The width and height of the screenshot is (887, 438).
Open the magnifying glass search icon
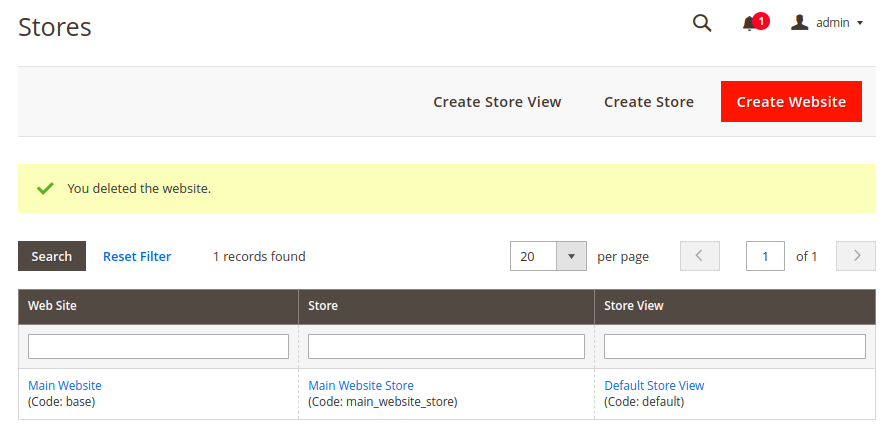click(702, 23)
